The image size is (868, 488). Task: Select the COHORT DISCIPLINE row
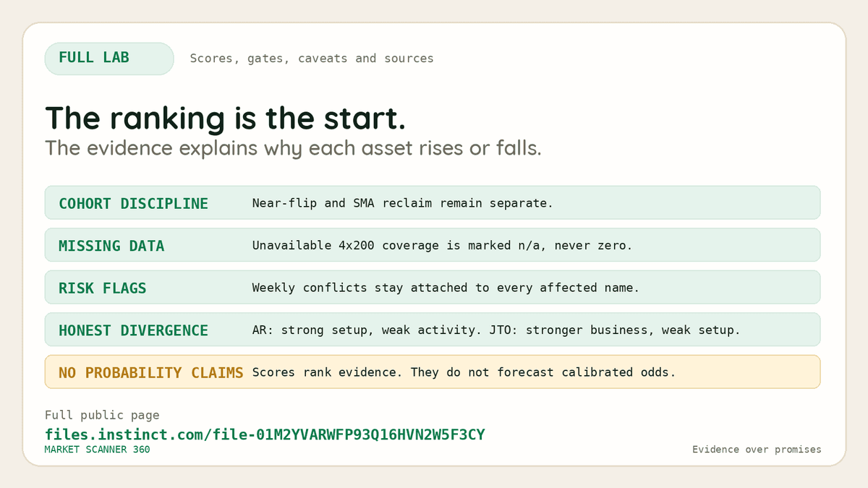(x=433, y=202)
